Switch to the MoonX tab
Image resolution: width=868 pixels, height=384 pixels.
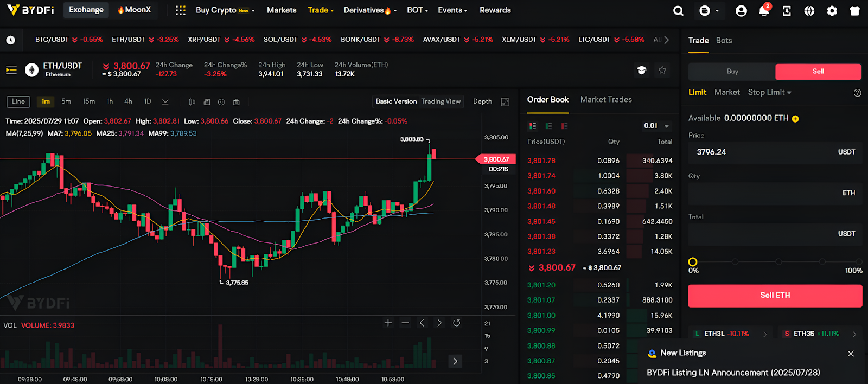click(x=134, y=10)
